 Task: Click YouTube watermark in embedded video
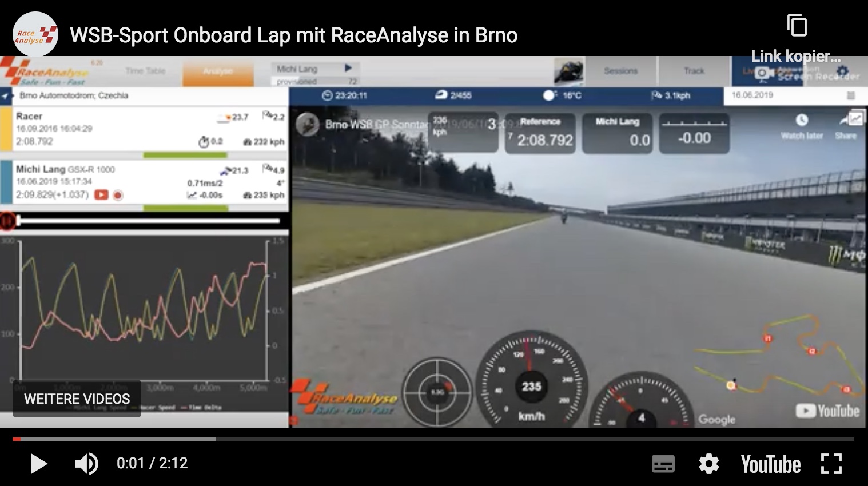click(827, 411)
